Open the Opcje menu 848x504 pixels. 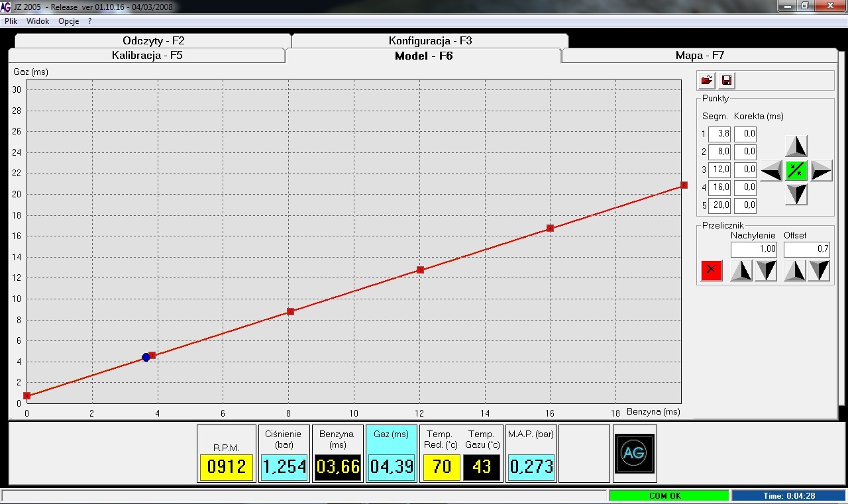pyautogui.click(x=68, y=21)
